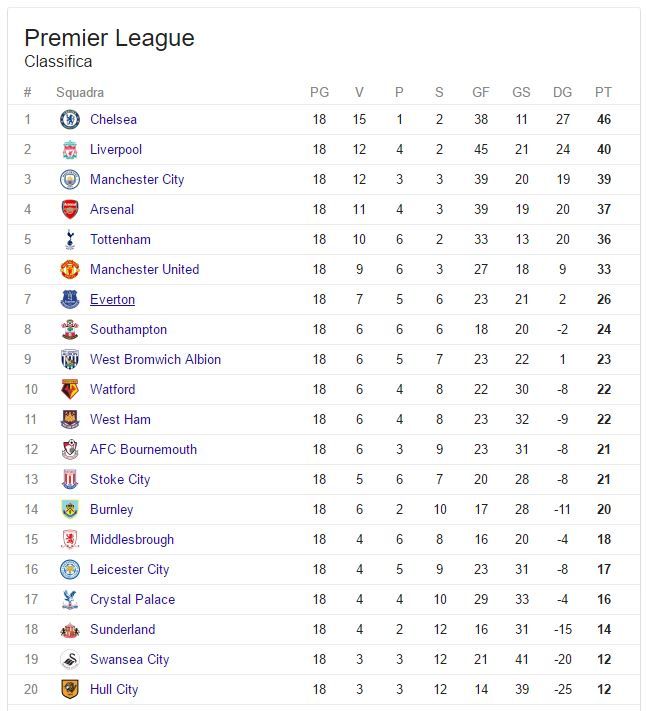The image size is (646, 711).
Task: Open the AFC Bournemouth team link
Action: tap(143, 449)
